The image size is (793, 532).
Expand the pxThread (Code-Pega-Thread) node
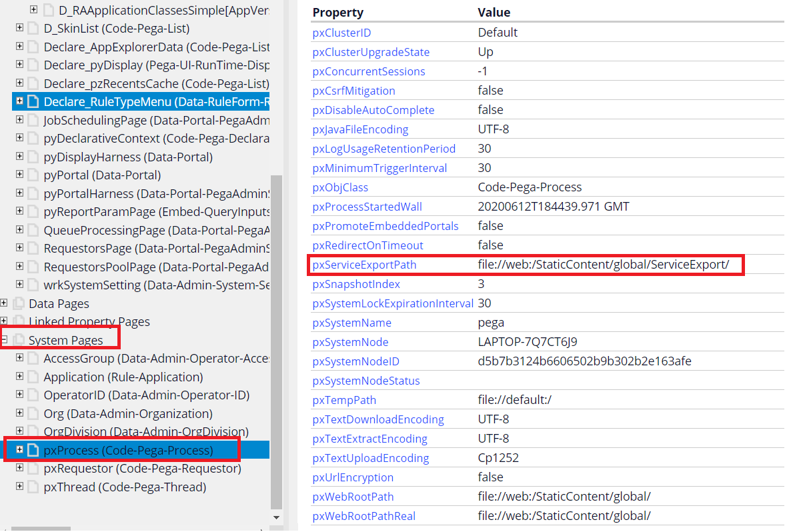[19, 487]
